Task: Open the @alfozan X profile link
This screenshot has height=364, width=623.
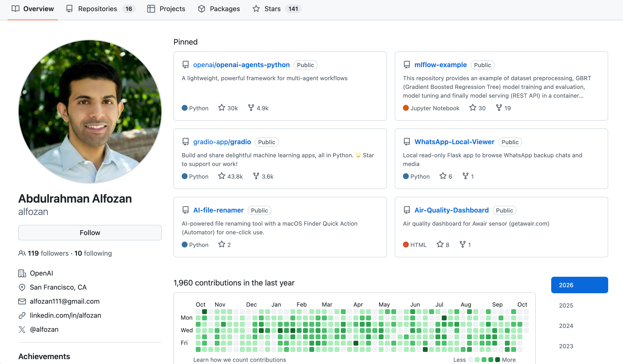Action: [44, 329]
